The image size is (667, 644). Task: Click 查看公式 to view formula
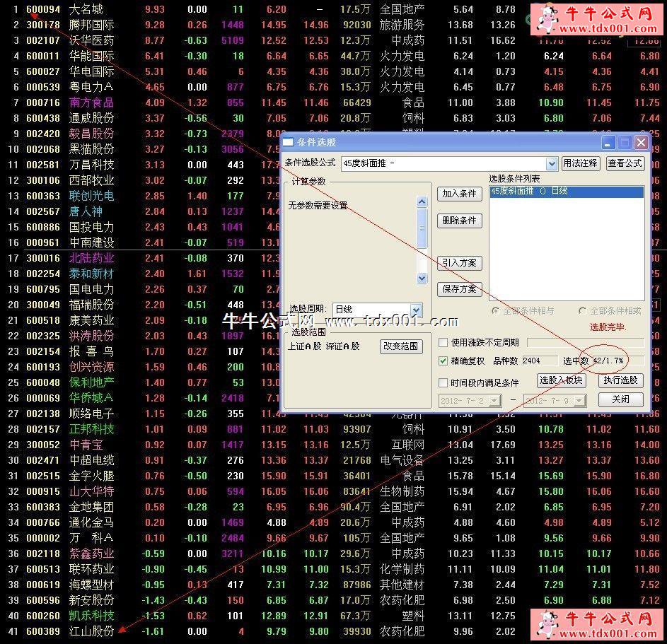pos(625,163)
